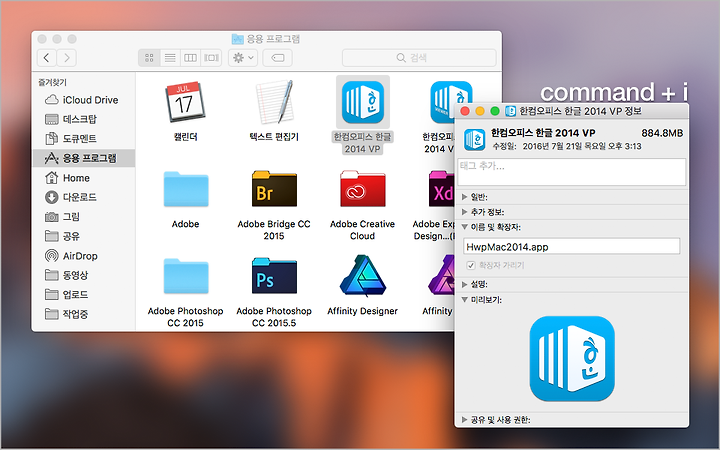
Task: Close the info window
Action: [x=465, y=111]
